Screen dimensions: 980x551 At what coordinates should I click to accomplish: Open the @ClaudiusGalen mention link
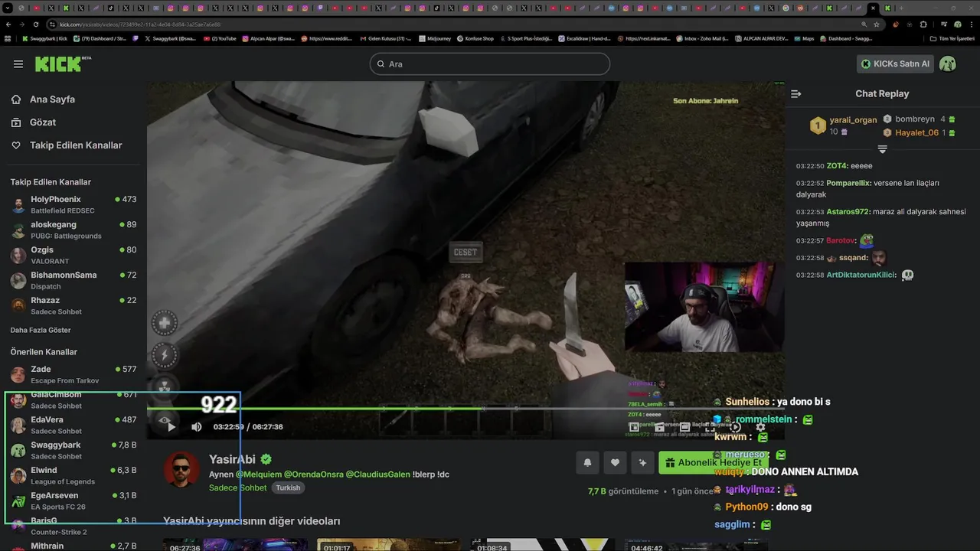[x=377, y=474]
